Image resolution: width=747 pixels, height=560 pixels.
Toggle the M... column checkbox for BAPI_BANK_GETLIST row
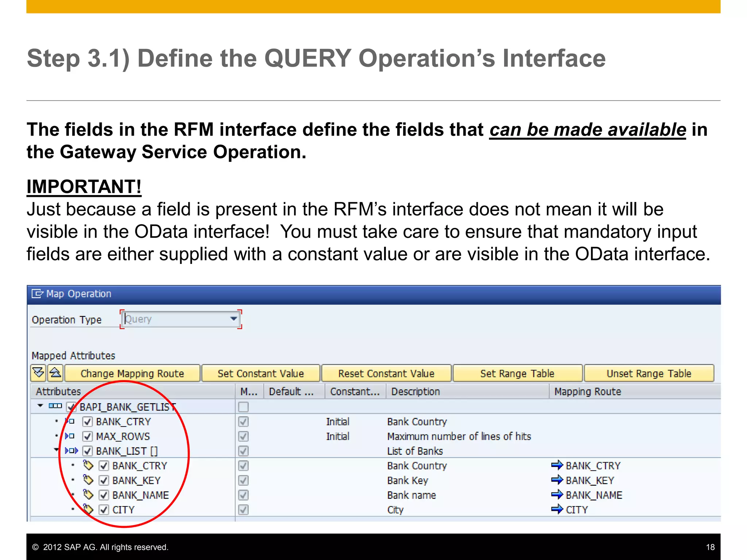pyautogui.click(x=243, y=407)
